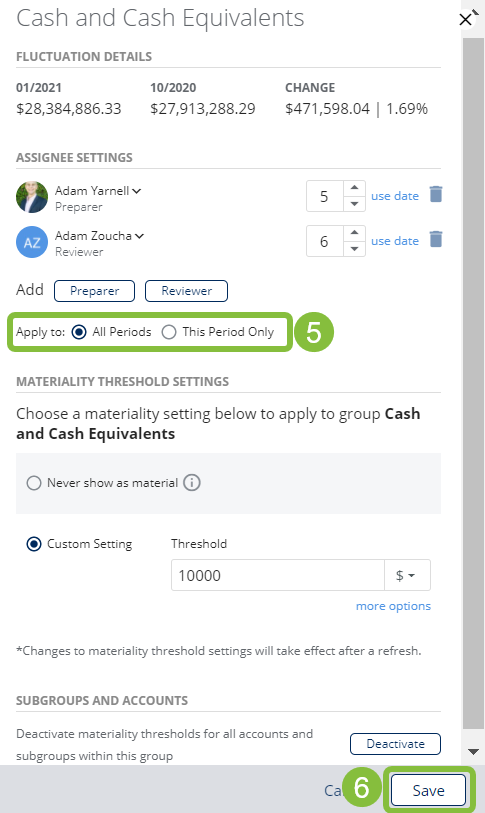
Task: Close the Cash and Cash Equivalents panel
Action: pyautogui.click(x=465, y=20)
